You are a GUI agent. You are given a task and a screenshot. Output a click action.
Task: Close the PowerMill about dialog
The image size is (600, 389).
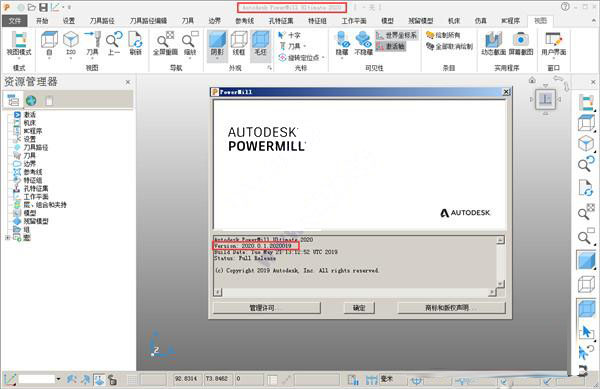506,92
